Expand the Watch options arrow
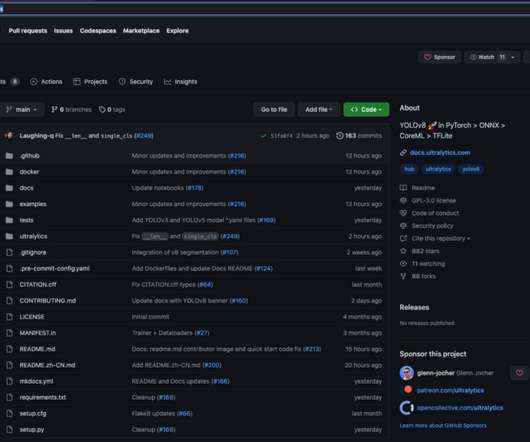The width and height of the screenshot is (530, 442). [513, 57]
